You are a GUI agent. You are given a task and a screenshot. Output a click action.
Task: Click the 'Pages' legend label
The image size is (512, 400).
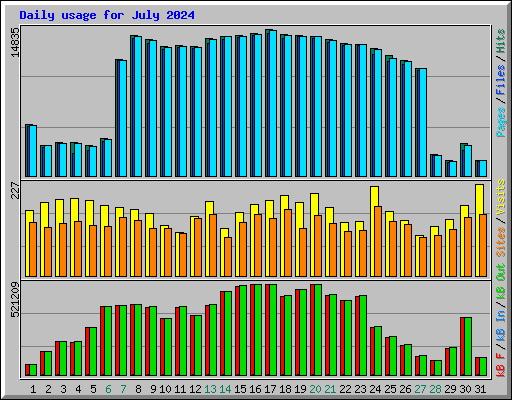500,122
